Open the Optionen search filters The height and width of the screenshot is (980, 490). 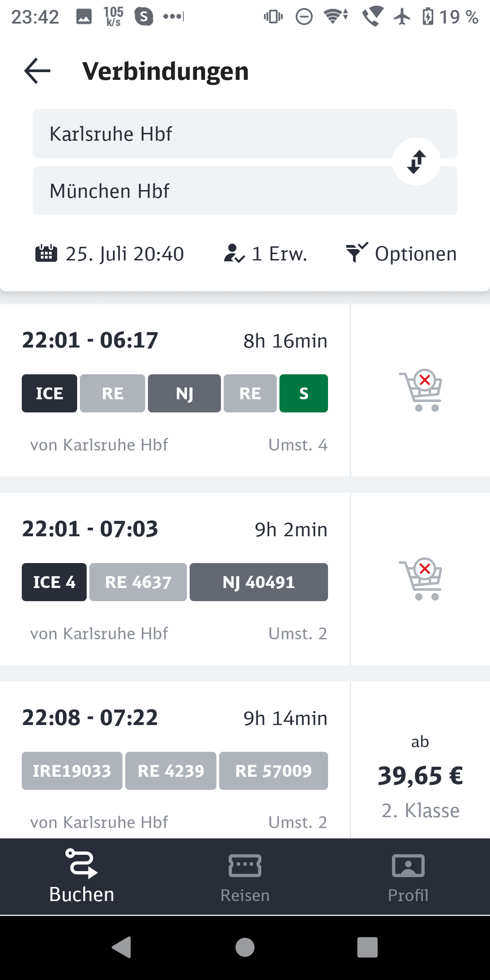415,254
